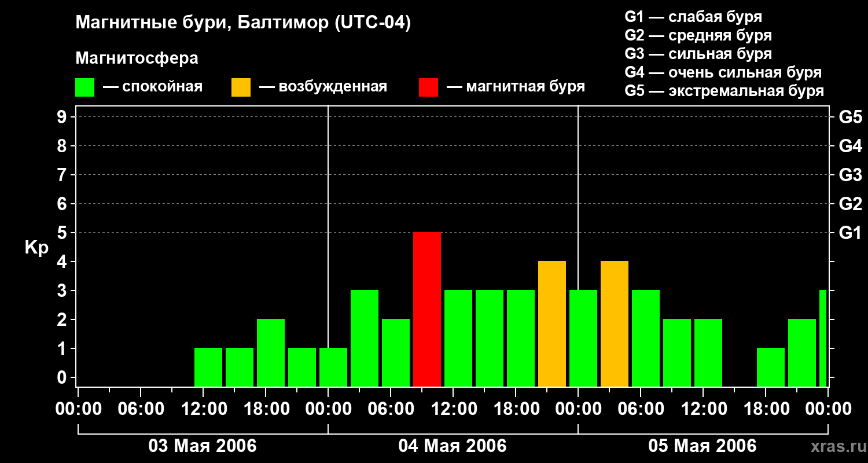Click the '05 Мая 2006' date label
868x463 pixels.
coord(703,446)
